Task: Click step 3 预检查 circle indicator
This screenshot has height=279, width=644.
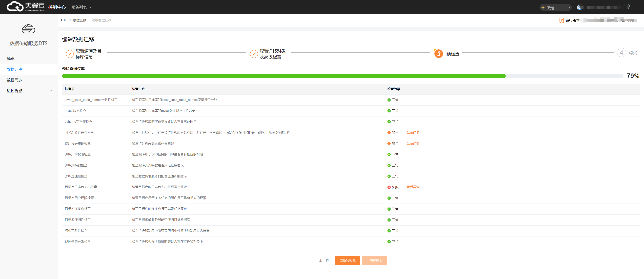Action: 438,53
